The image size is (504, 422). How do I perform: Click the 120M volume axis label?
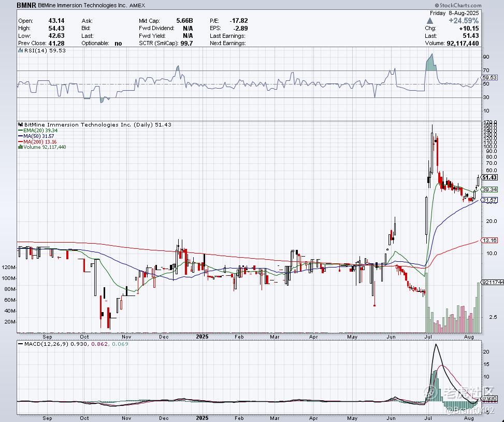click(x=9, y=268)
